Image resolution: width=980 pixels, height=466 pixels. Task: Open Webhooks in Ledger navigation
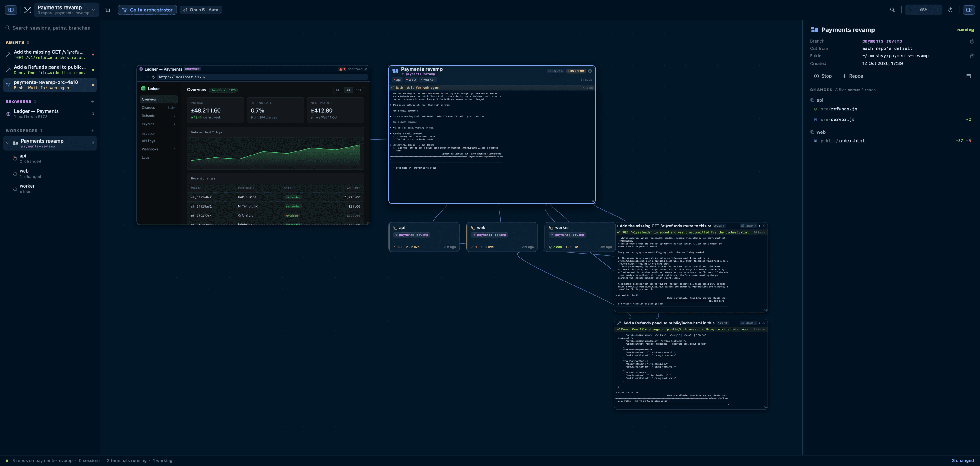coord(158,149)
